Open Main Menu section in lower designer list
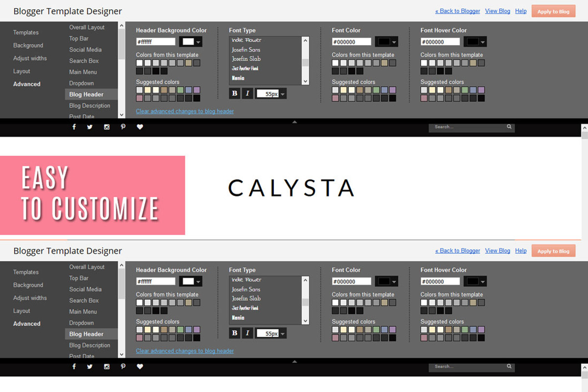This screenshot has width=588, height=392. click(x=83, y=312)
